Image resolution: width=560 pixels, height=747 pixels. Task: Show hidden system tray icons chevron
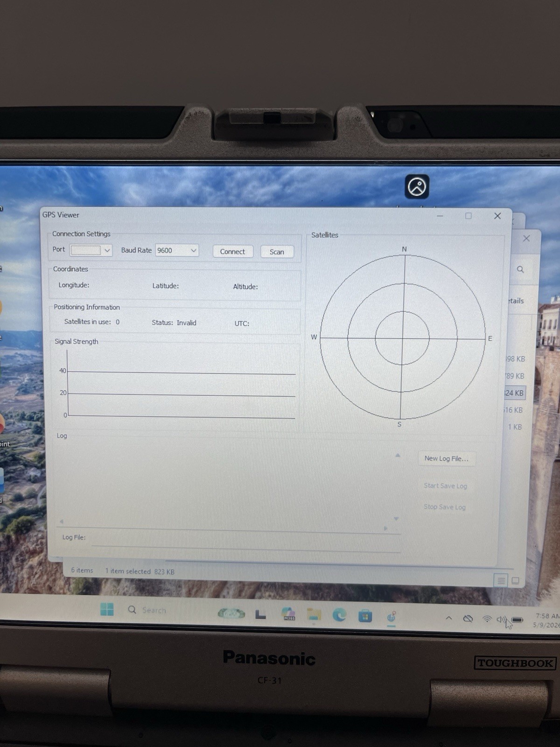click(448, 618)
